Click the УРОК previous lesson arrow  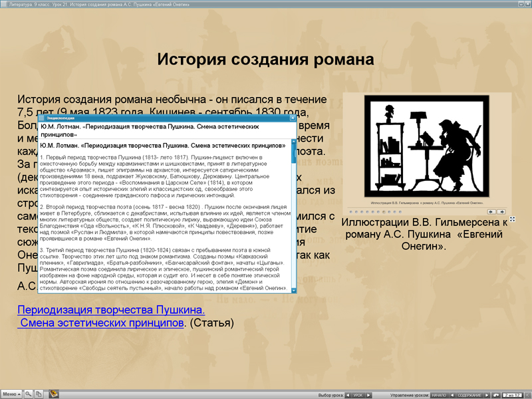[348, 394]
